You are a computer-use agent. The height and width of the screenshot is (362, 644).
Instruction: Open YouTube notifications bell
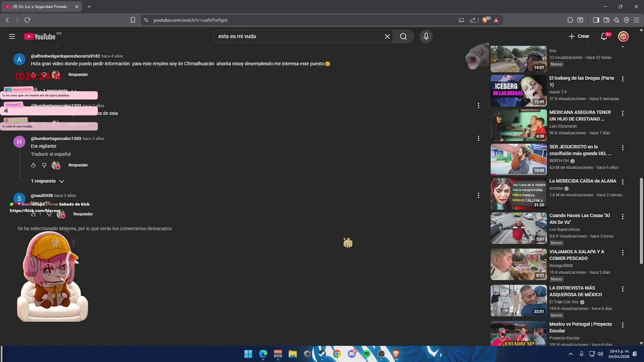click(604, 36)
